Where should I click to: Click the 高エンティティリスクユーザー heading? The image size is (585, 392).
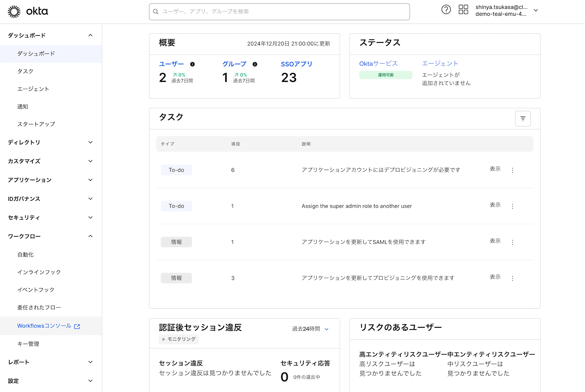(x=403, y=355)
